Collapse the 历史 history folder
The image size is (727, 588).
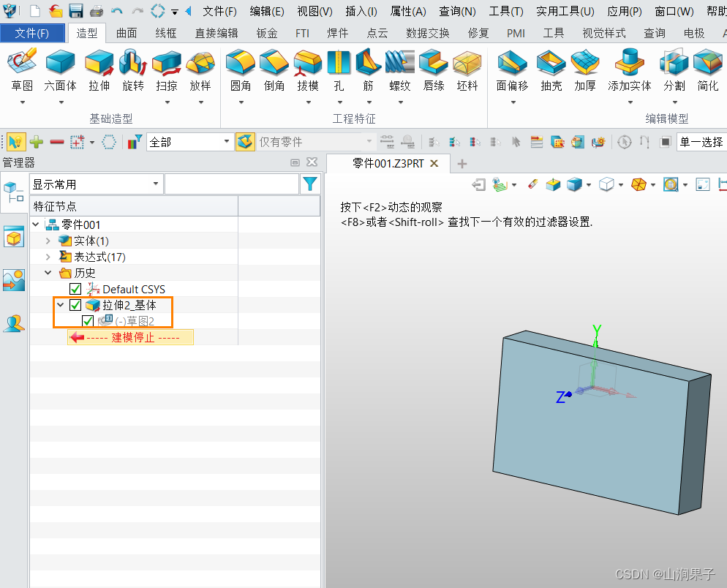[x=48, y=273]
